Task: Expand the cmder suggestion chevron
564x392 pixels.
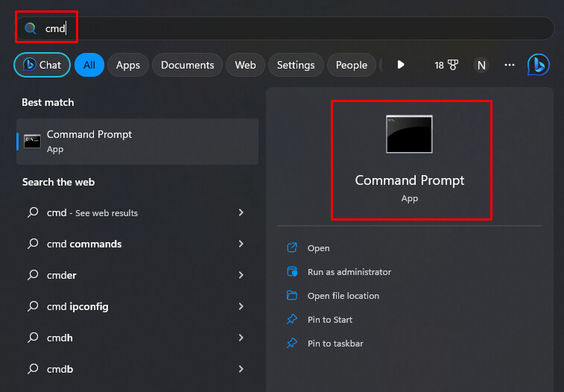Action: coord(241,275)
